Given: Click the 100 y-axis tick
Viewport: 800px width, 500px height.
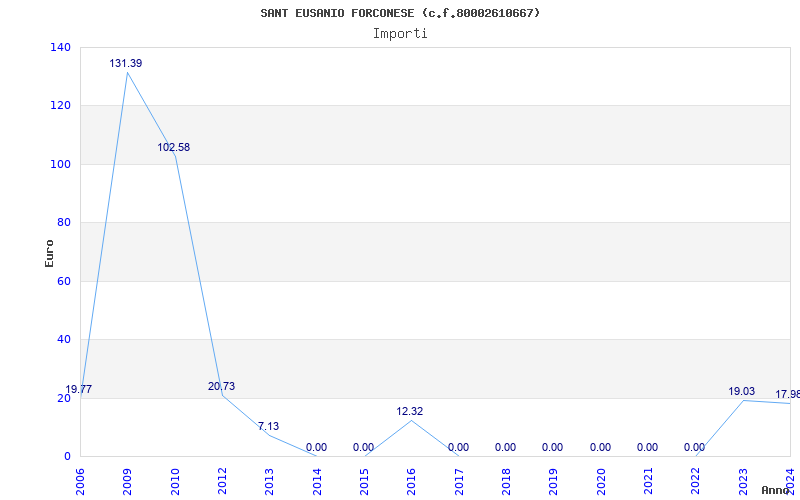Looking at the screenshot, I should click(x=61, y=164).
